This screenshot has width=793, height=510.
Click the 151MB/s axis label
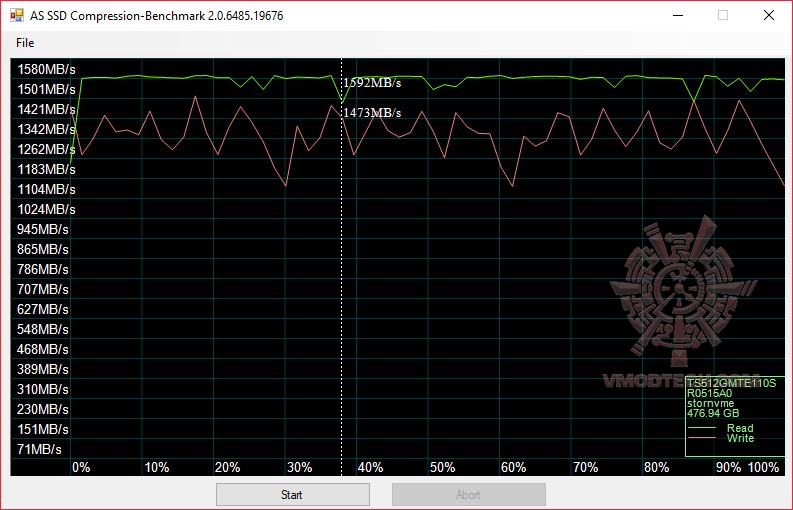[x=42, y=429]
